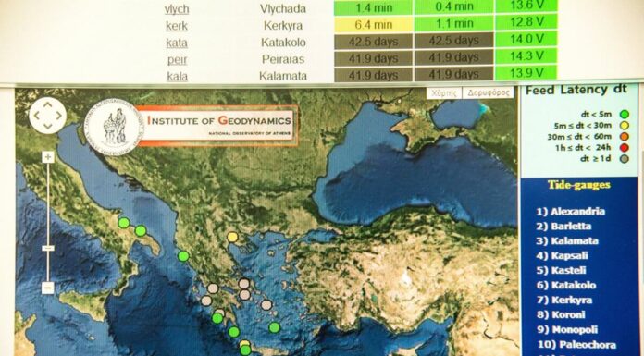
Task: Open the peir station link
Action: (178, 59)
